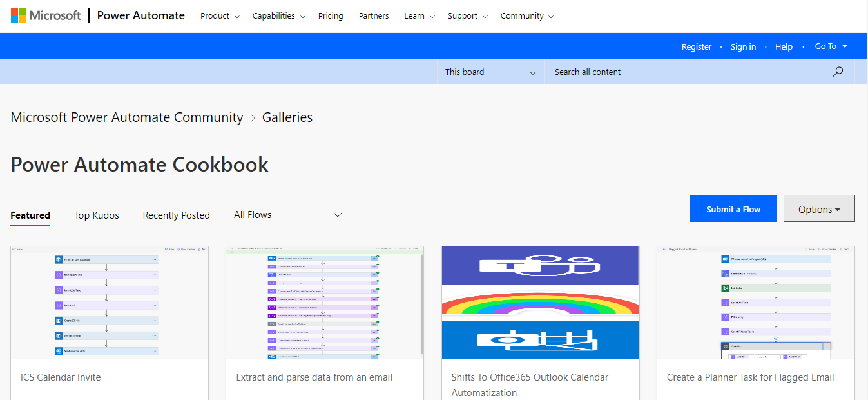The image size is (868, 400).
Task: Switch to the Top Kudos tab
Action: tap(96, 215)
